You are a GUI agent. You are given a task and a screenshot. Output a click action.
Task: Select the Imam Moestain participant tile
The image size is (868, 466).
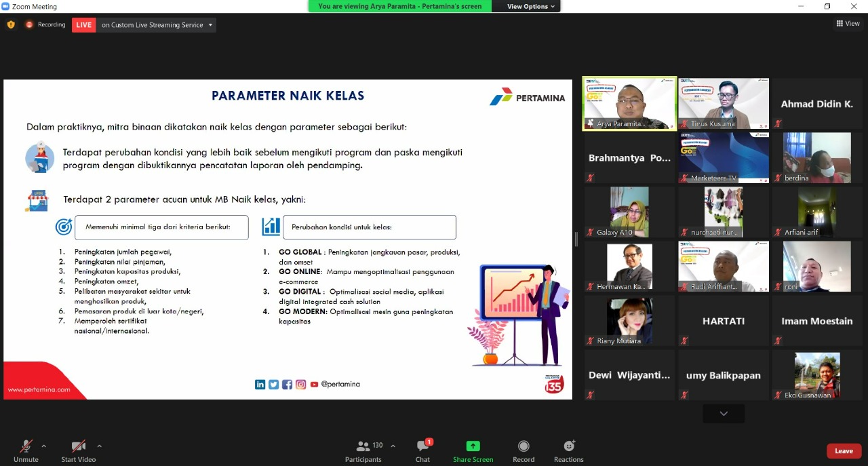[x=817, y=320]
